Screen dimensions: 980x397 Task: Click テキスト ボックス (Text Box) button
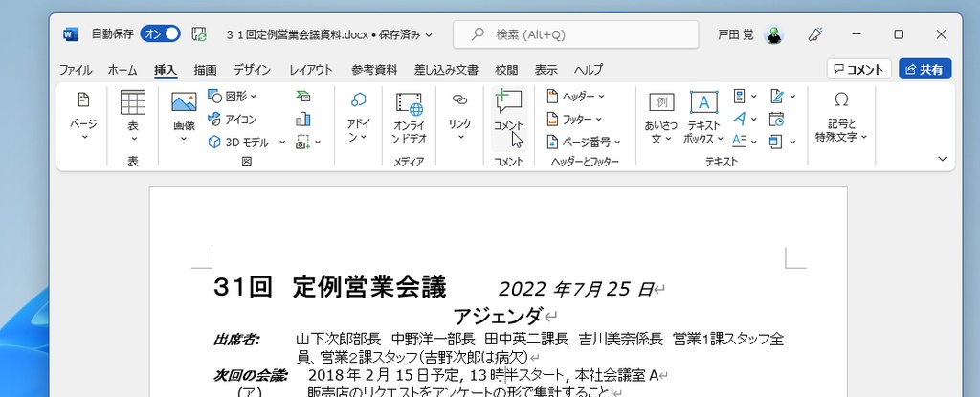703,119
